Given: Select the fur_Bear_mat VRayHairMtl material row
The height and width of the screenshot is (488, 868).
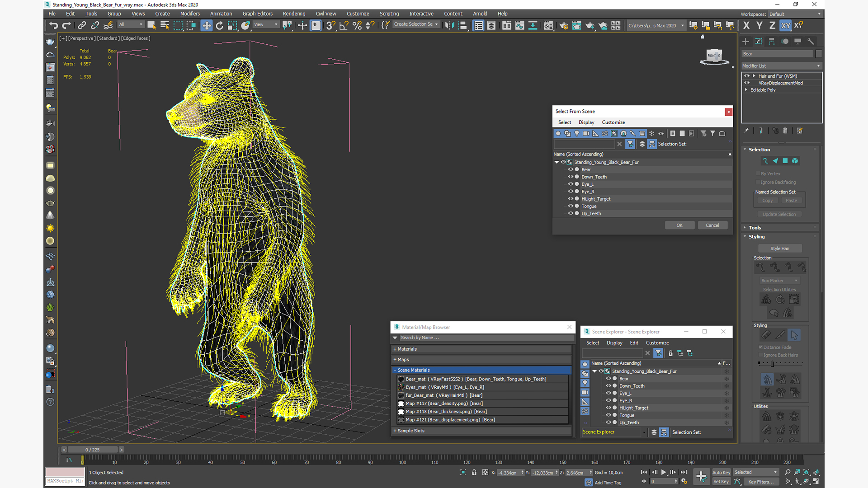Looking at the screenshot, I should click(x=482, y=395).
